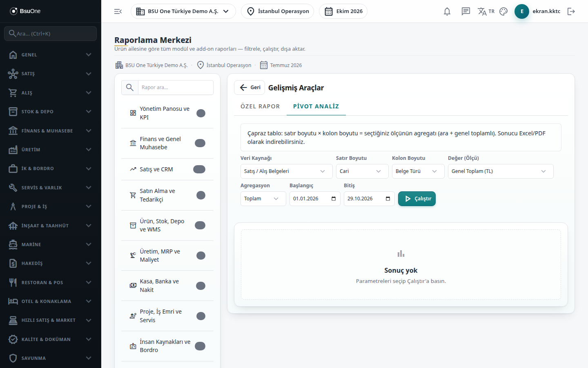This screenshot has height=368, width=588.
Task: Open the theme palette icon
Action: coord(503,11)
